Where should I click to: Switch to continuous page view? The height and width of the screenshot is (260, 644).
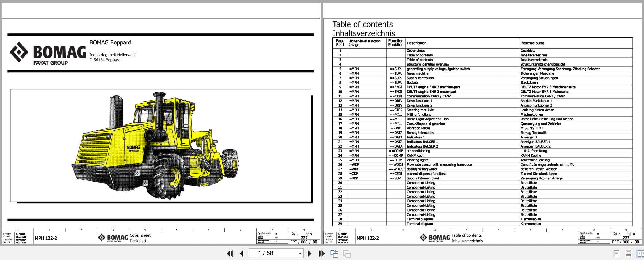click(x=628, y=254)
